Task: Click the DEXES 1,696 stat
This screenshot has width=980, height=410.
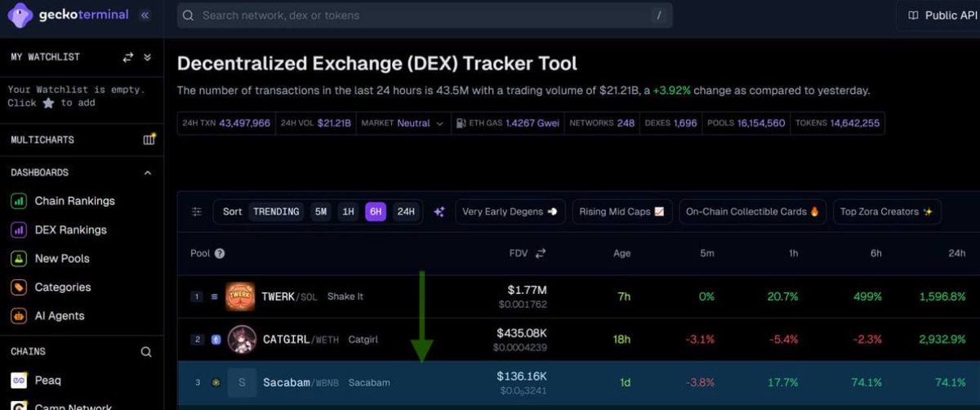Action: [671, 123]
